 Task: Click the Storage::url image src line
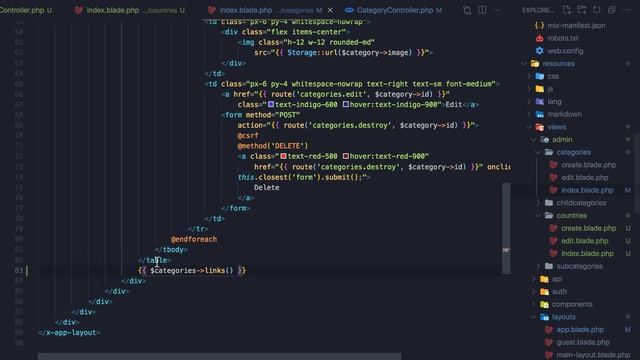343,53
